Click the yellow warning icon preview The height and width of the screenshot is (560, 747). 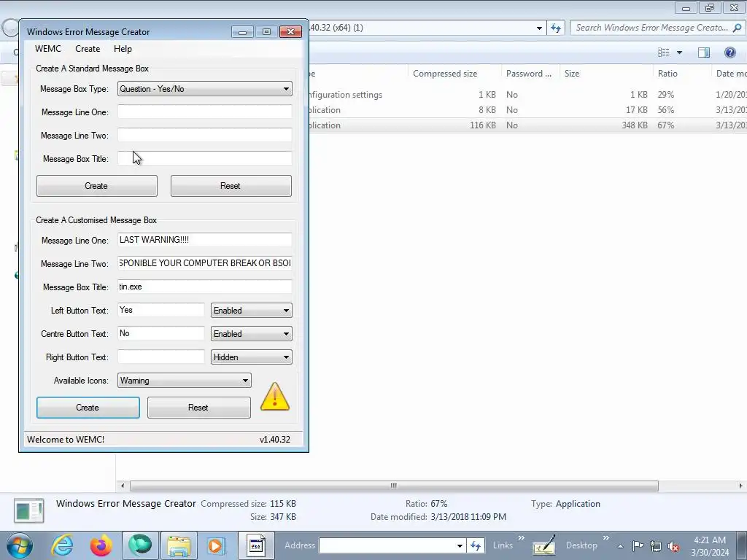tap(275, 396)
